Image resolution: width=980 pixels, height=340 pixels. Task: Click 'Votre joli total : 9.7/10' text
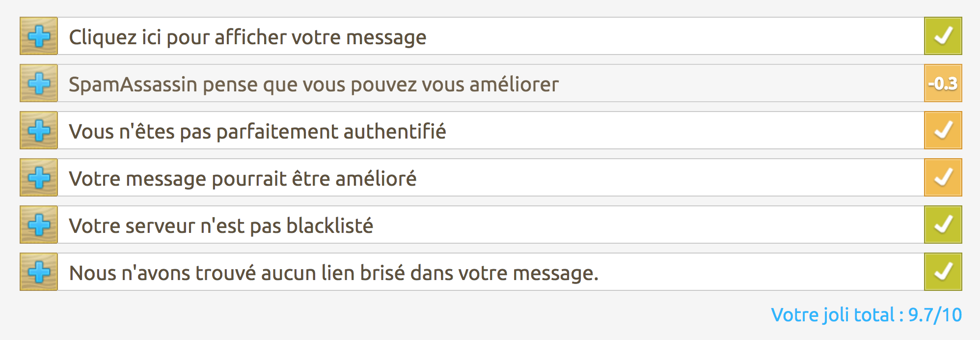(x=866, y=315)
